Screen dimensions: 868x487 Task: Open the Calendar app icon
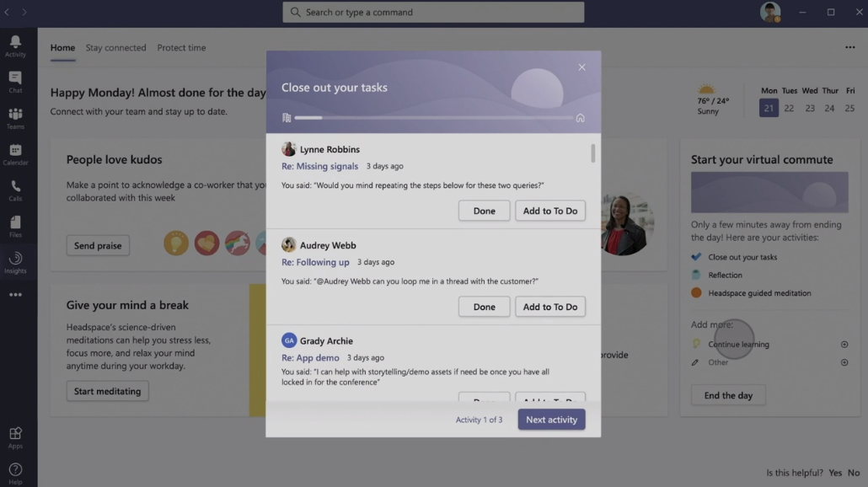coord(15,155)
